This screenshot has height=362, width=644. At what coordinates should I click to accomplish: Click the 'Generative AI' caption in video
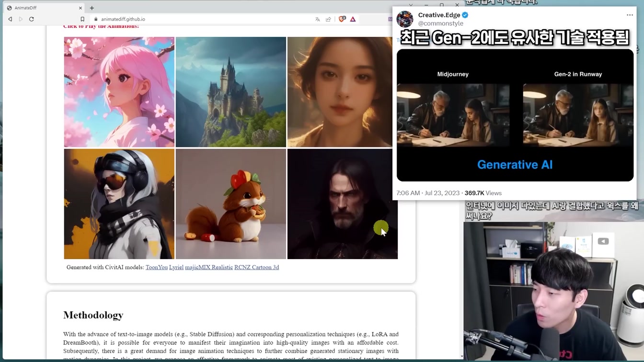pyautogui.click(x=515, y=165)
